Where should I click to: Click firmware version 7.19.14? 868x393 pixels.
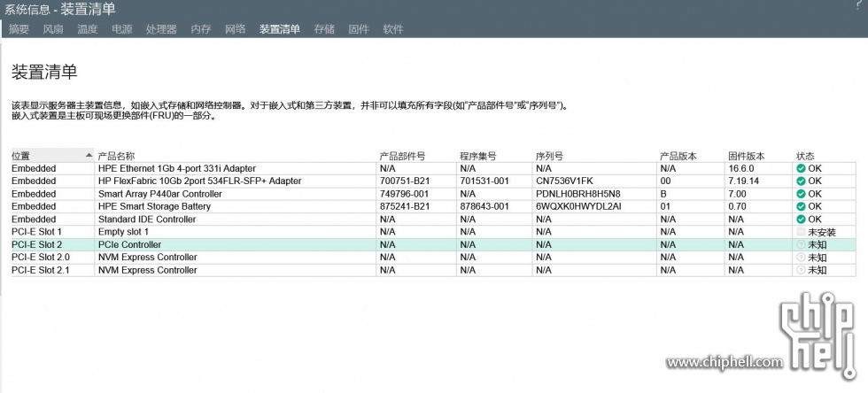pos(743,181)
